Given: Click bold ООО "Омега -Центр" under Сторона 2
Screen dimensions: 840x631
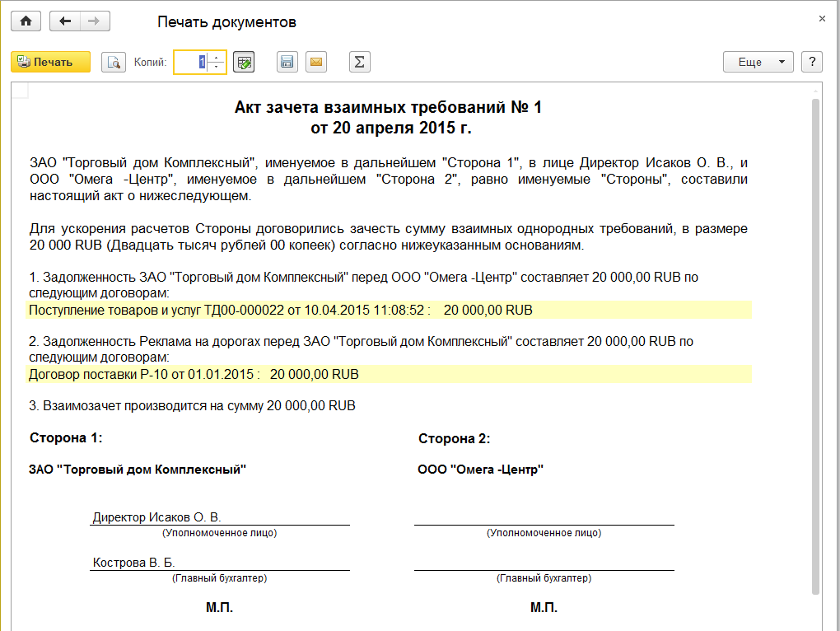Looking at the screenshot, I should 481,470.
